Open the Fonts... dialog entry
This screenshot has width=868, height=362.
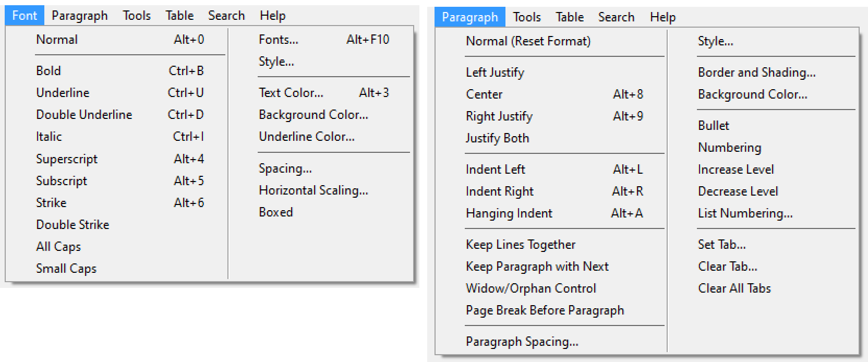(x=279, y=40)
